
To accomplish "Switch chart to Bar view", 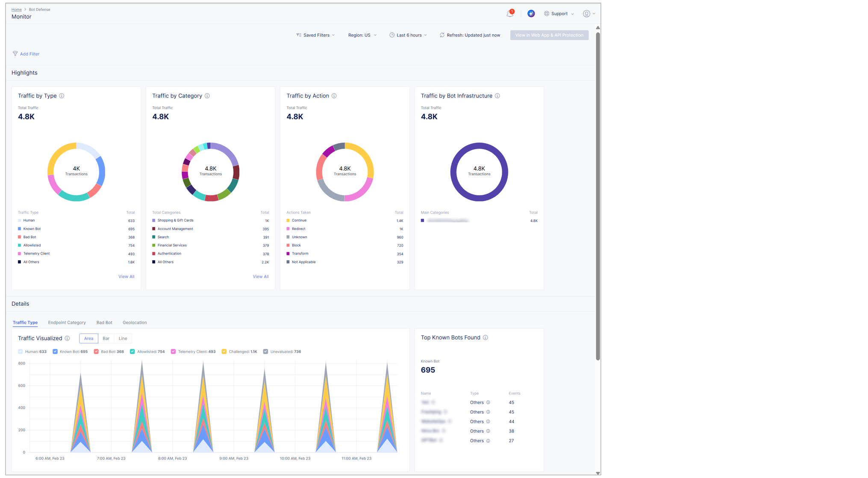I will tap(106, 338).
